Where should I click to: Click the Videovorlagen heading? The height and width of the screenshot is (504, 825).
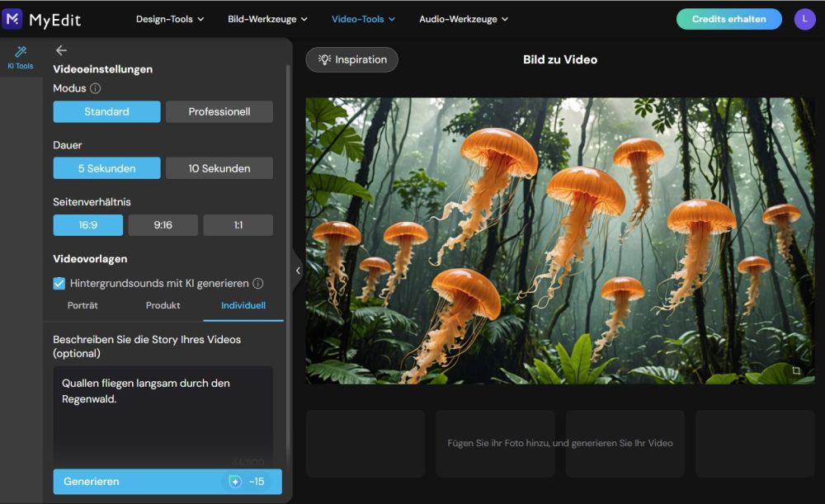(90, 259)
